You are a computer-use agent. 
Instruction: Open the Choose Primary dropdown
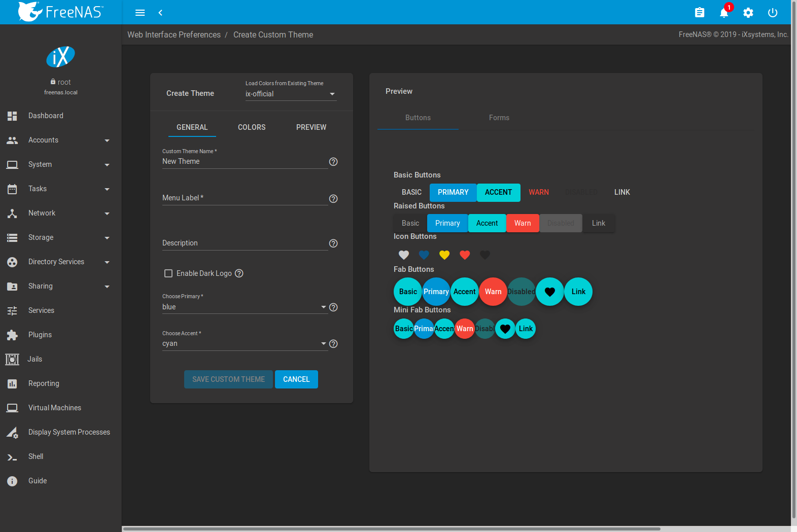coord(245,307)
